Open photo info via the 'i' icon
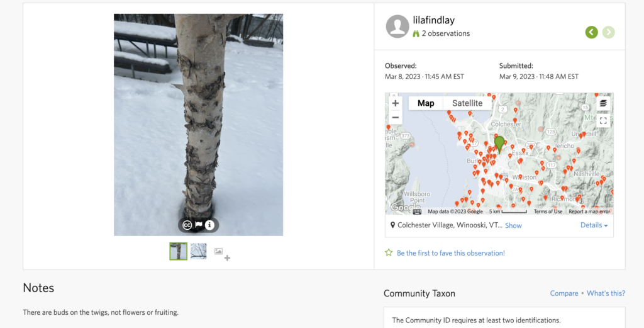The height and width of the screenshot is (328, 644). click(x=210, y=225)
